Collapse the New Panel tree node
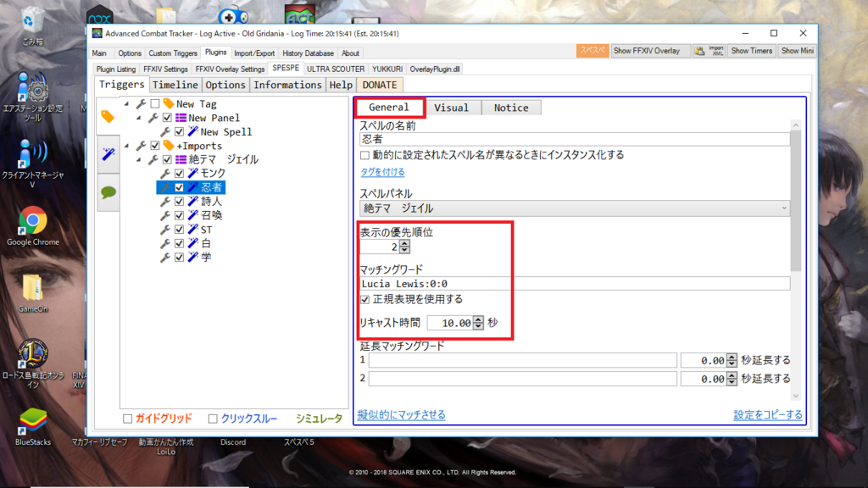The width and height of the screenshot is (868, 488). [139, 118]
